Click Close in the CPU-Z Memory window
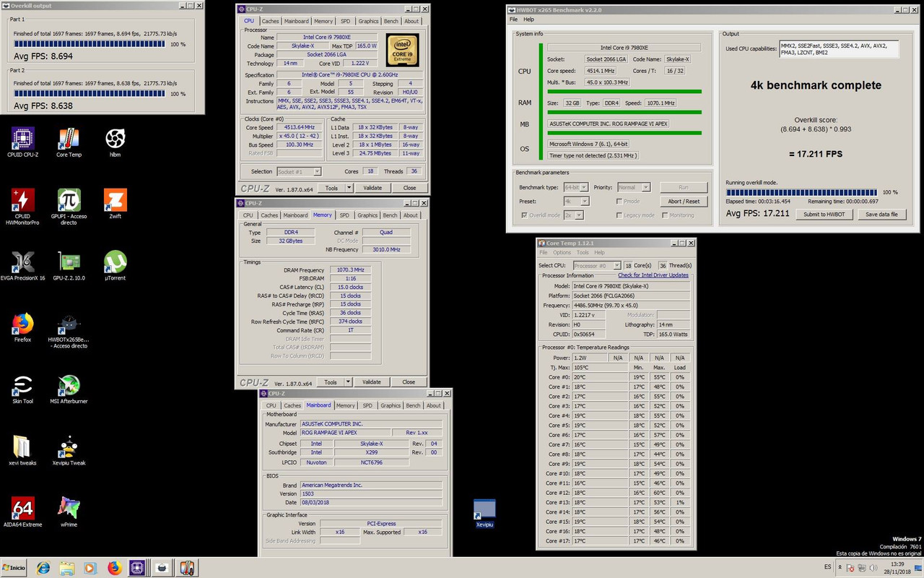 [409, 382]
